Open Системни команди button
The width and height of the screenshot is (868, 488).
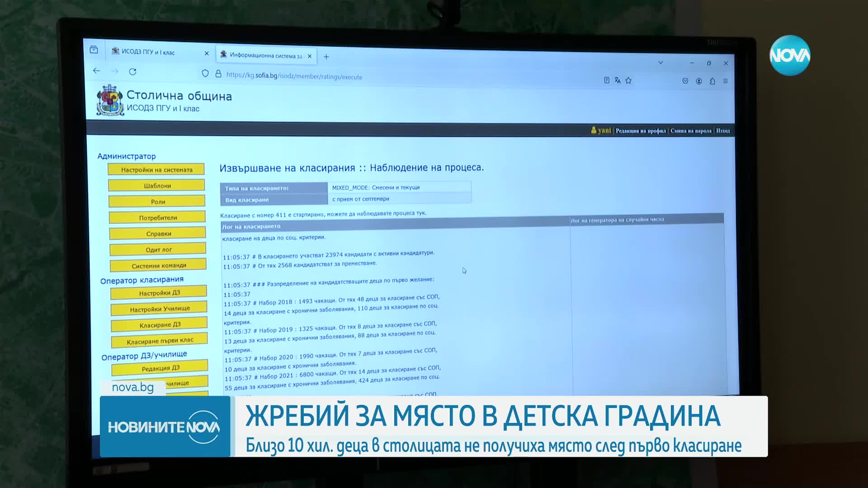point(158,265)
